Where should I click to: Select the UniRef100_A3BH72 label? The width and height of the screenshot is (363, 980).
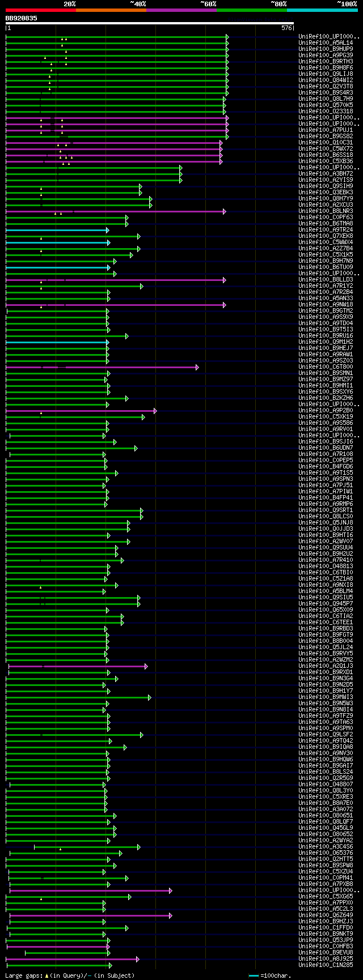[326, 174]
